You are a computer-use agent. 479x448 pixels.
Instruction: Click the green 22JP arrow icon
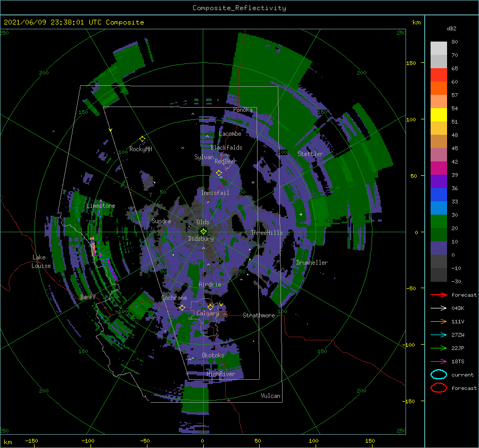click(x=439, y=348)
